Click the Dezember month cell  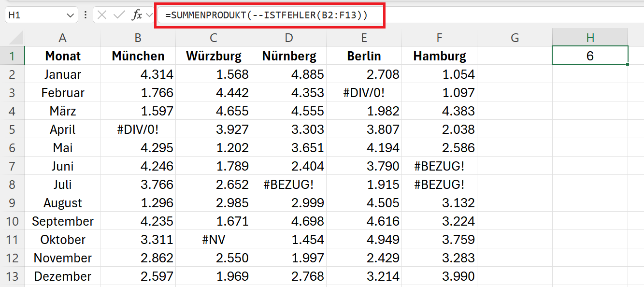click(x=62, y=276)
